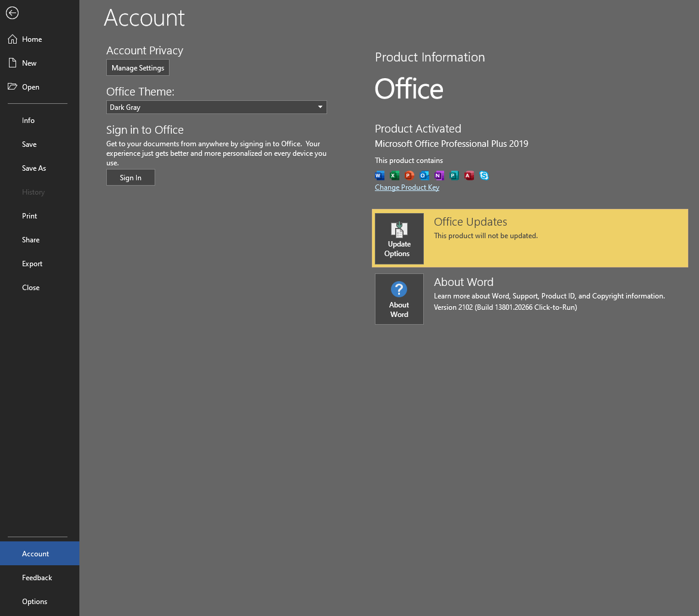Click the back arrow to return to the document
699x616 pixels.
click(x=12, y=13)
